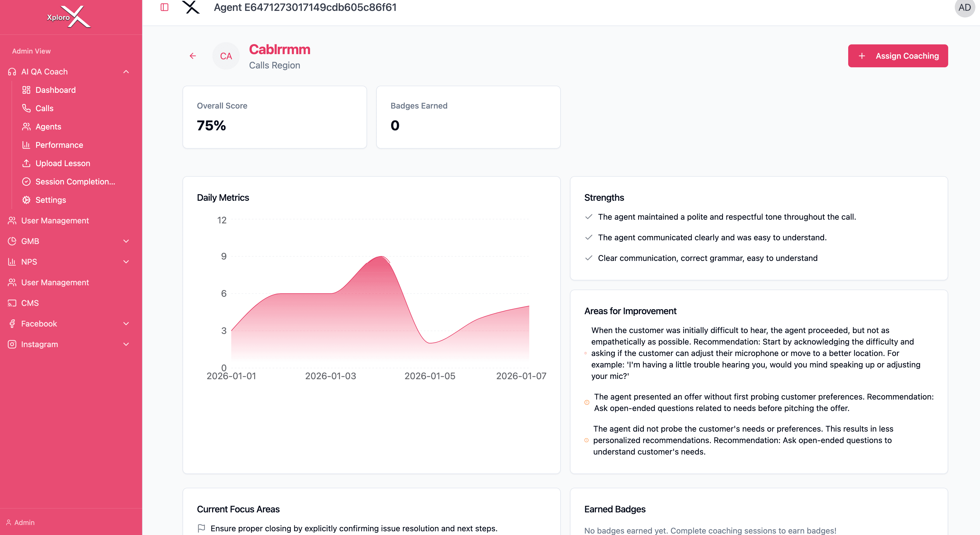Select the Calls phone icon in sidebar
Viewport: 980px width, 535px height.
click(26, 108)
